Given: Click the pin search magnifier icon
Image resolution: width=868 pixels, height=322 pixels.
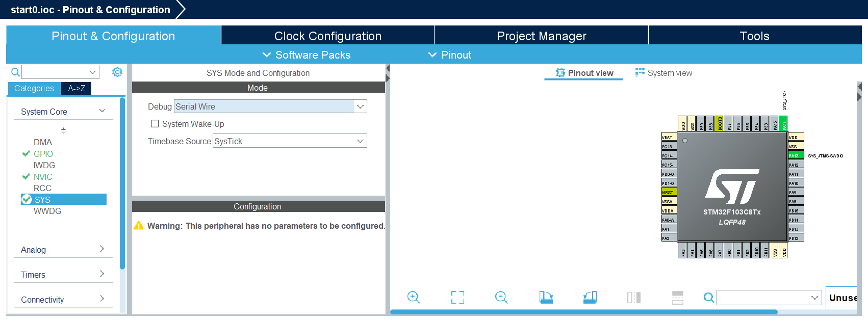Looking at the screenshot, I should click(709, 298).
